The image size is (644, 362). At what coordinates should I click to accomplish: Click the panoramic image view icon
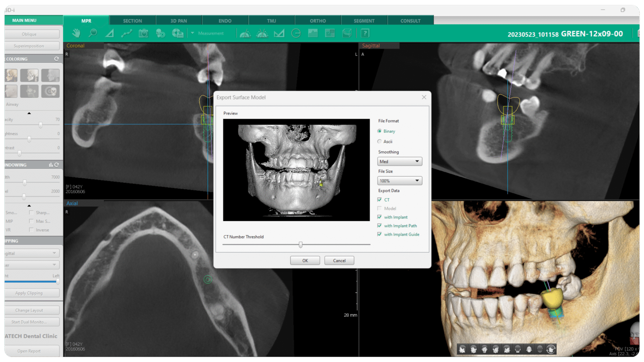point(313,33)
